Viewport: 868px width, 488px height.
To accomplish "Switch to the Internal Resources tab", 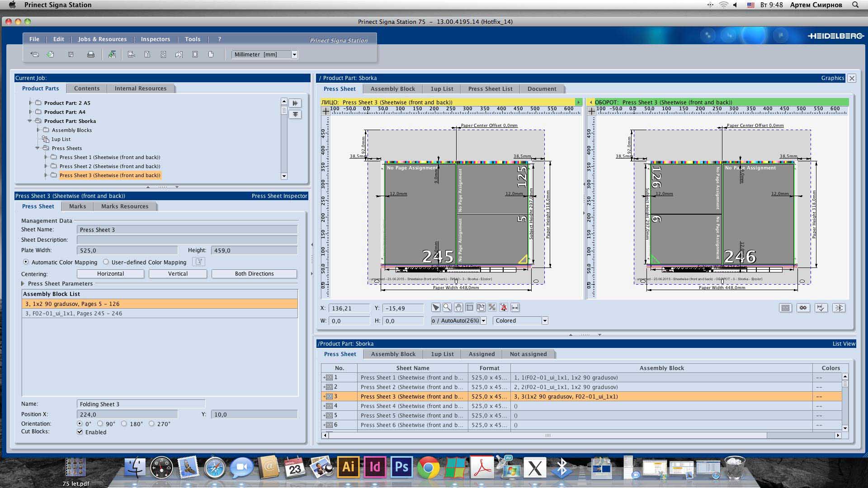I will tap(140, 88).
